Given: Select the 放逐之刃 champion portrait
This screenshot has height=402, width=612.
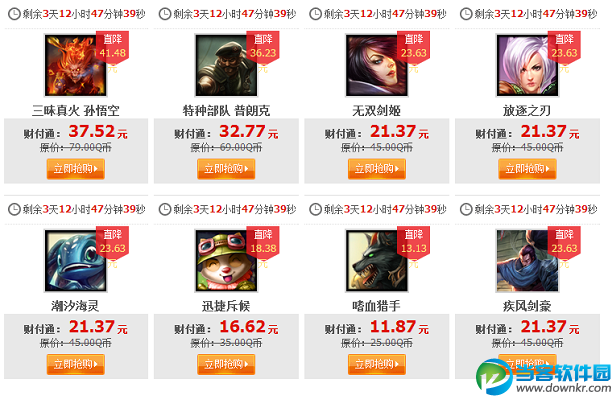Looking at the screenshot, I should point(527,65).
